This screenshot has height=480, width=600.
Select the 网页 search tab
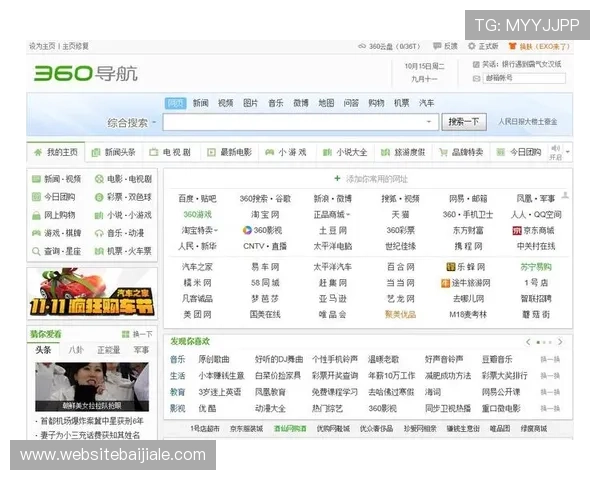(176, 103)
